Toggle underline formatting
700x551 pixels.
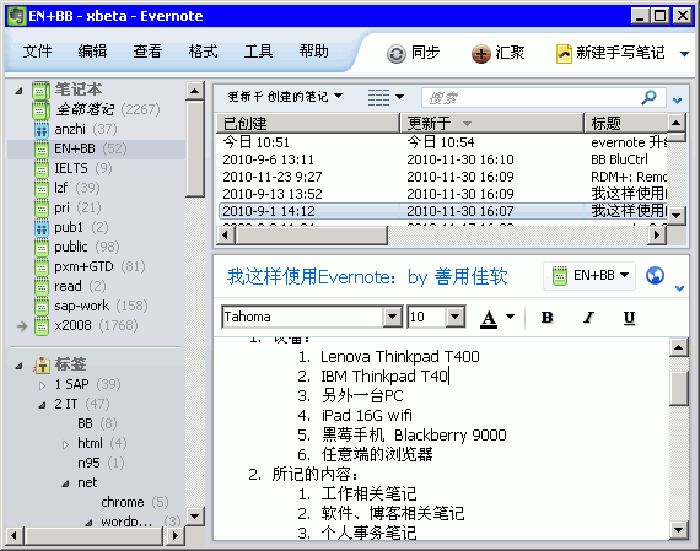pyautogui.click(x=629, y=317)
